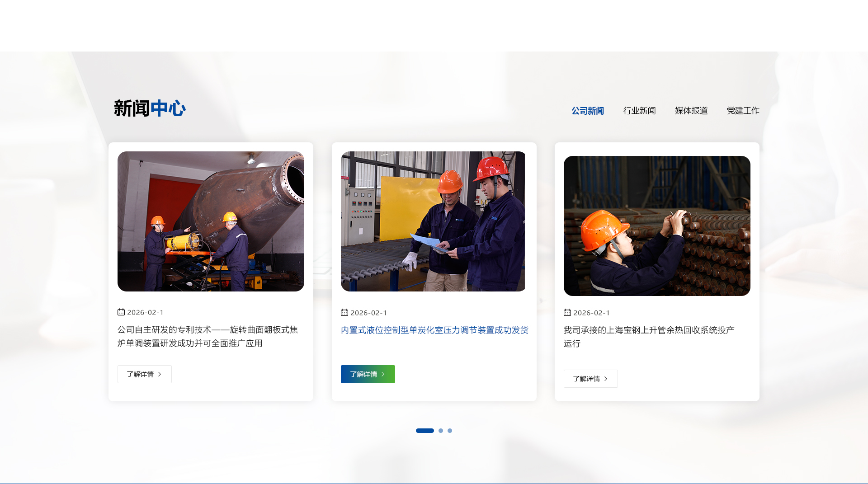
Task: Open the photo of two workers reading a blueprint
Action: click(433, 221)
